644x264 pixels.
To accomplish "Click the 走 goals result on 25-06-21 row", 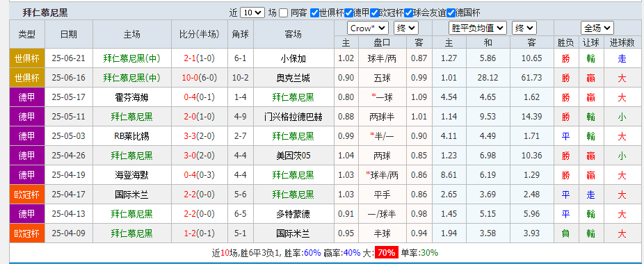I will [622, 59].
